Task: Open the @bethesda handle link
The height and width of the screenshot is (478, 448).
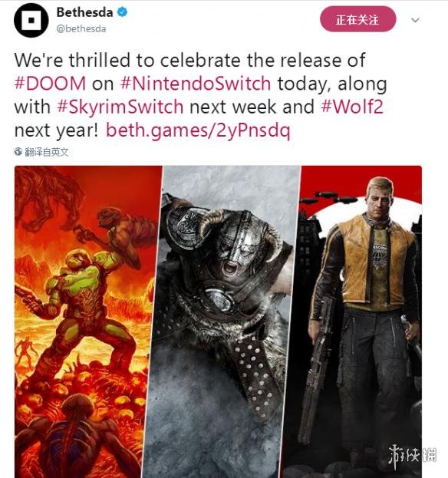Action: tap(81, 28)
